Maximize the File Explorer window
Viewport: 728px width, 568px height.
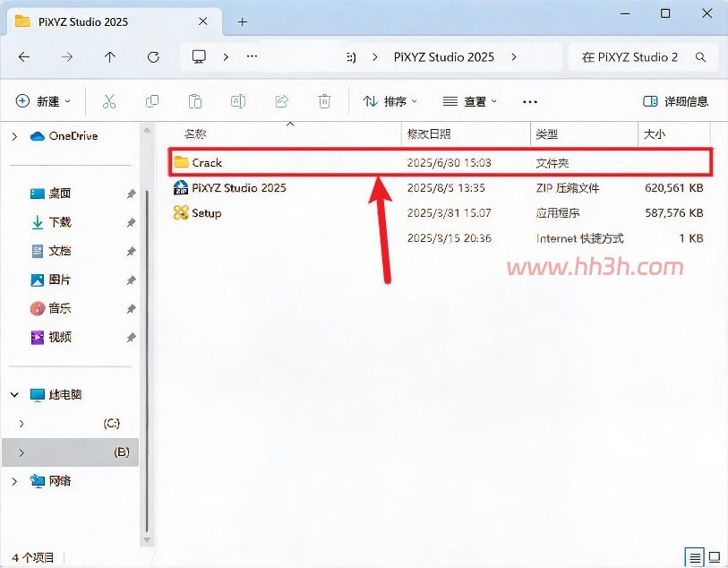[x=665, y=13]
